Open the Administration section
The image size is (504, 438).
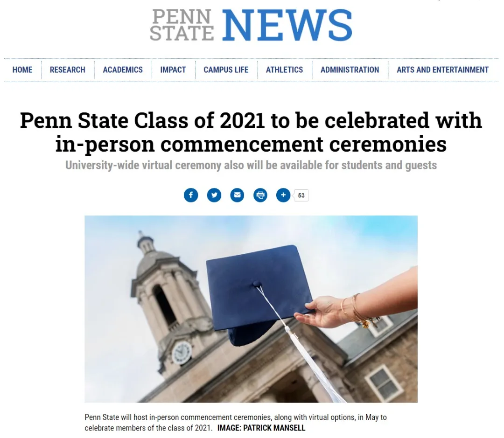click(x=350, y=70)
